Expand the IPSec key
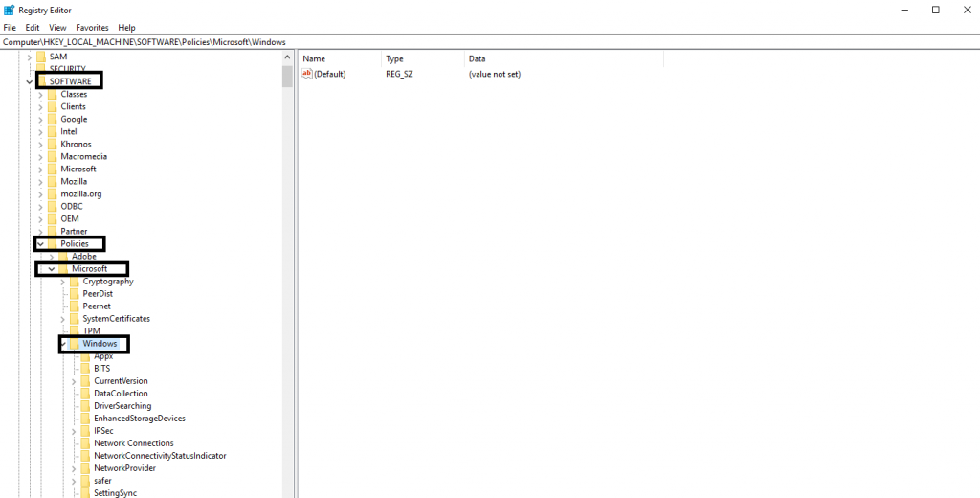The image size is (980, 498). click(74, 431)
